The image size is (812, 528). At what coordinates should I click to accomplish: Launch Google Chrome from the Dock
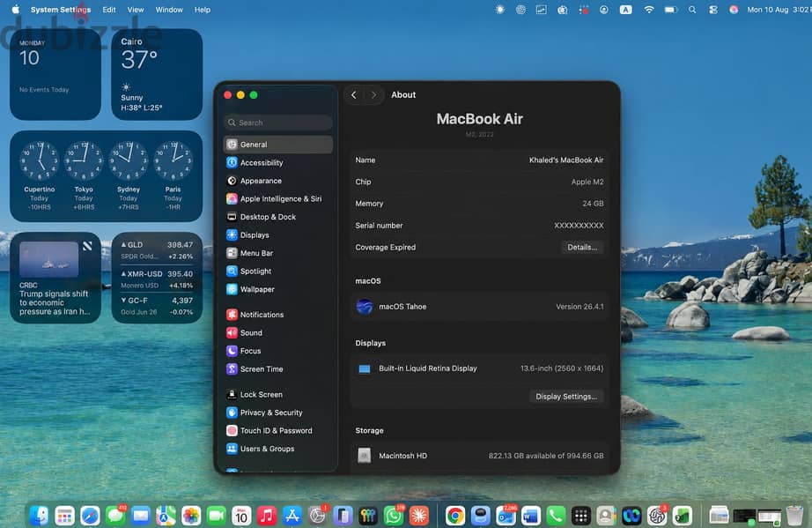point(455,516)
